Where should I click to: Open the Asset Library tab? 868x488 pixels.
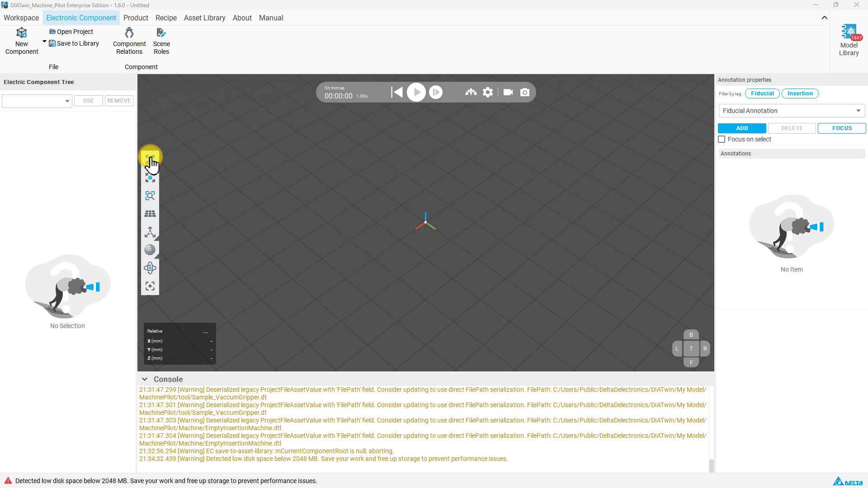(204, 18)
